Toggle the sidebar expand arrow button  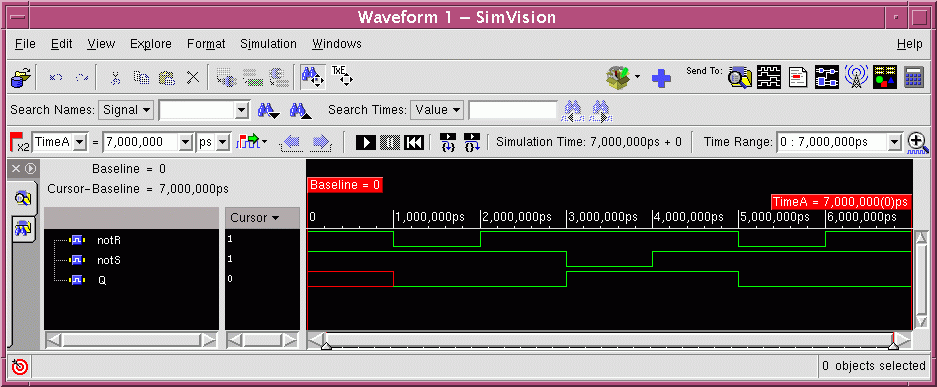tap(30, 168)
